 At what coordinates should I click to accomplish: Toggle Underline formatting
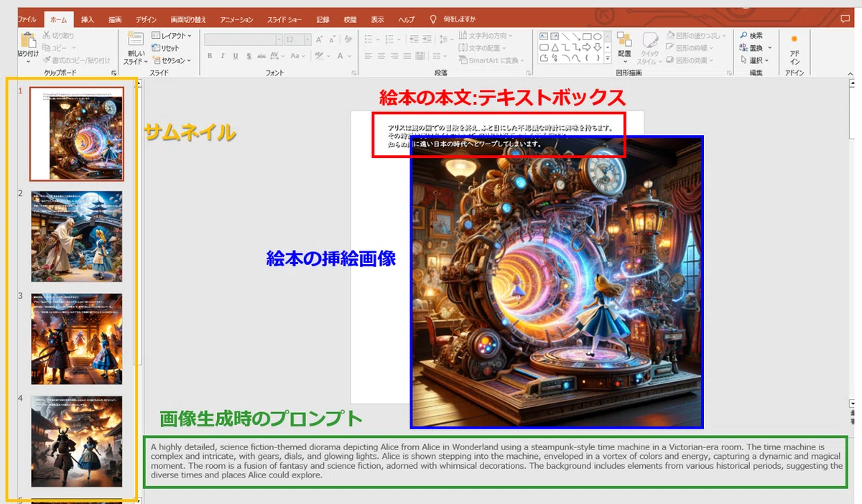(236, 56)
